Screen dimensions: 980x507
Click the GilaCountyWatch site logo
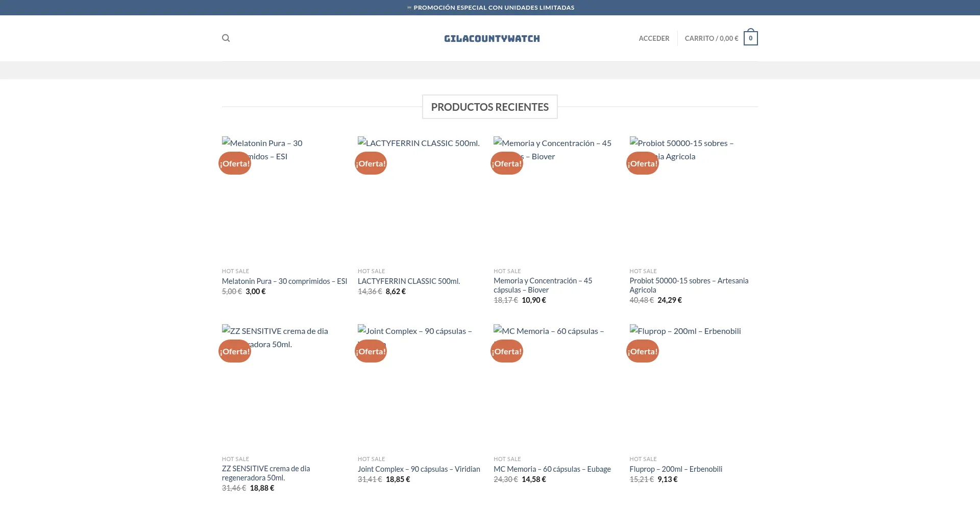(492, 38)
